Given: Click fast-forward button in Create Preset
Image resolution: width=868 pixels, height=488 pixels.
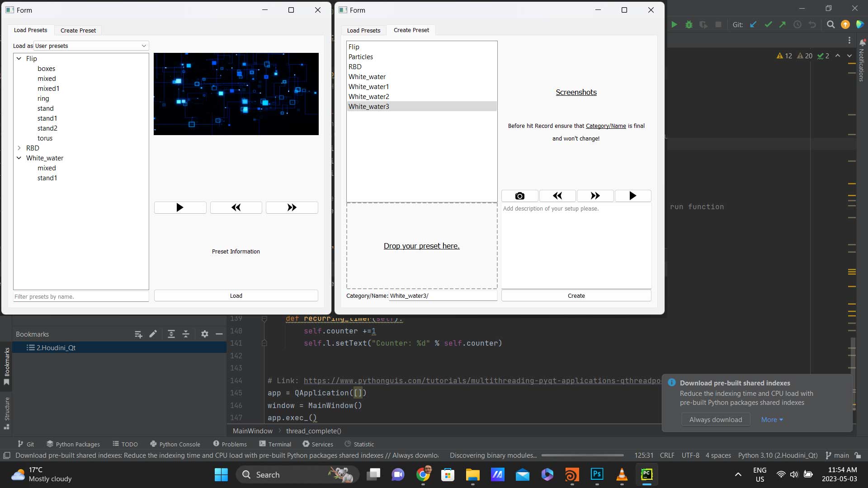Looking at the screenshot, I should tap(595, 196).
